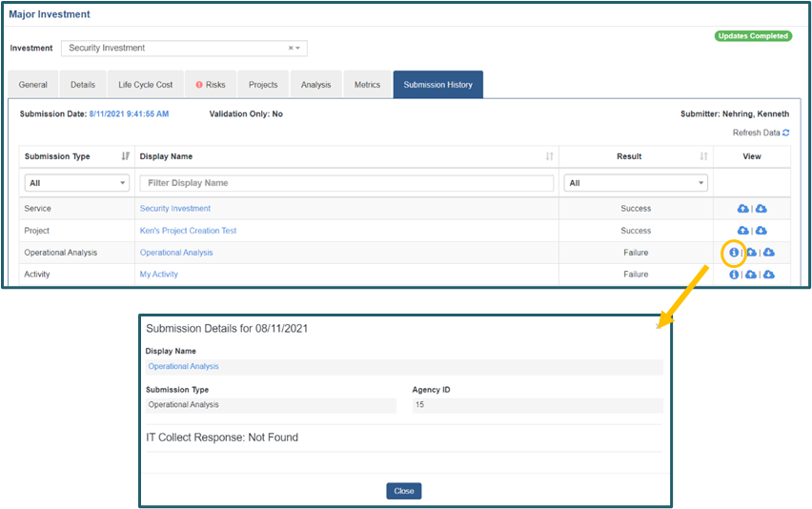Click the Refresh Data circular arrows icon
The width and height of the screenshot is (812, 509).
(785, 132)
